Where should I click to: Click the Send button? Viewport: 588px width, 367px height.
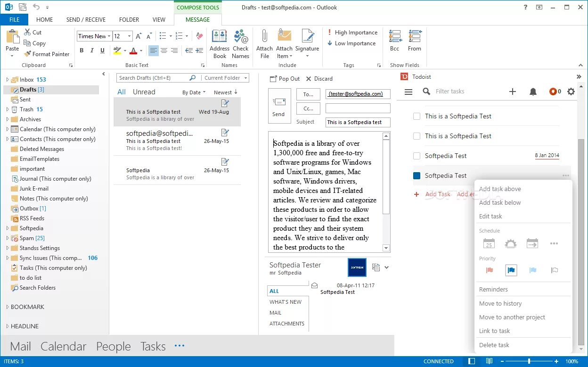coord(279,105)
